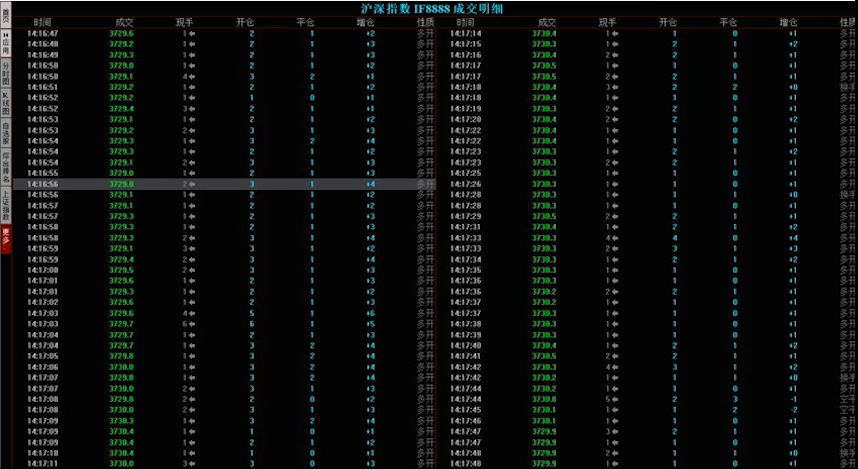This screenshot has height=469, width=858.
Task: Click the left panel 时间 column header
Action: pyautogui.click(x=43, y=21)
